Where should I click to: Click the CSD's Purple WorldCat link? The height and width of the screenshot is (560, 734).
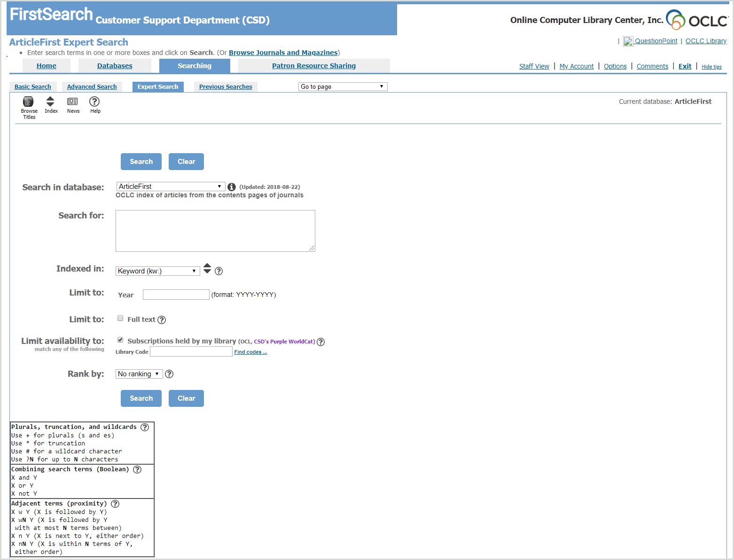[x=284, y=342]
